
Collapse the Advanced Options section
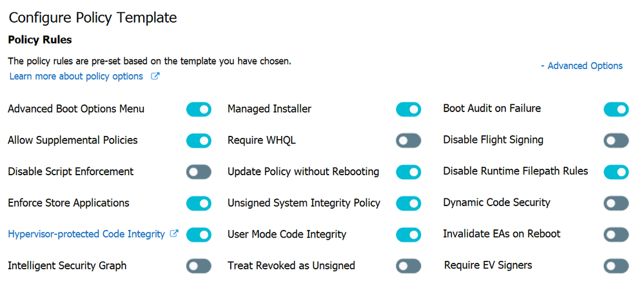pyautogui.click(x=581, y=66)
